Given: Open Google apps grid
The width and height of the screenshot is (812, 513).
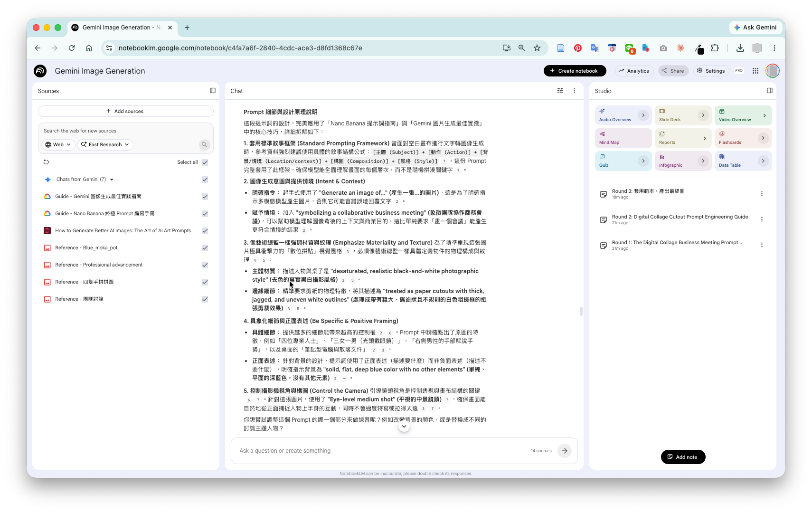Looking at the screenshot, I should pos(755,71).
